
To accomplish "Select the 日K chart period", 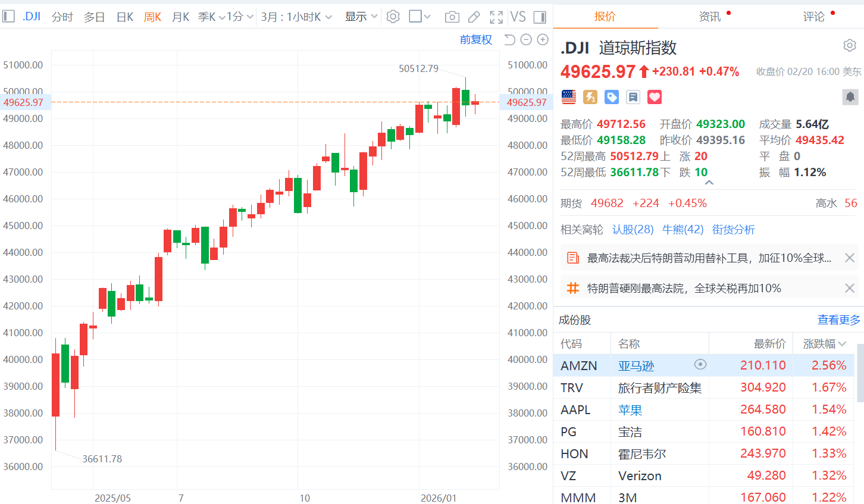I will (x=125, y=17).
